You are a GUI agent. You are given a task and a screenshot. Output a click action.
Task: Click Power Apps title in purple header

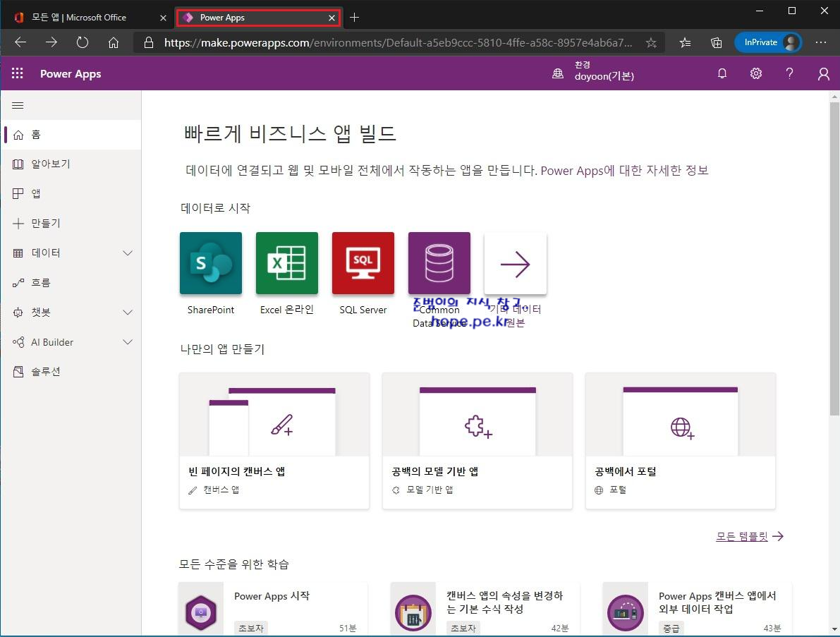(x=71, y=74)
